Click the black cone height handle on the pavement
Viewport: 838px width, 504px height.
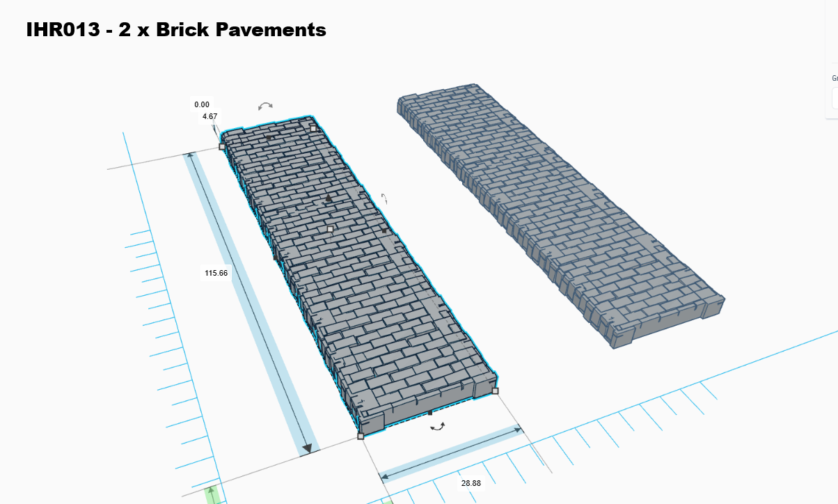coord(329,199)
